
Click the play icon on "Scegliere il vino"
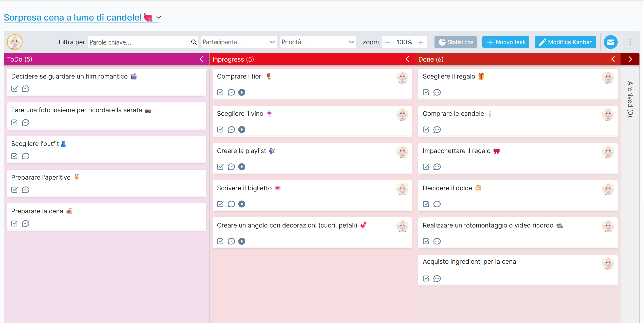pyautogui.click(x=242, y=129)
